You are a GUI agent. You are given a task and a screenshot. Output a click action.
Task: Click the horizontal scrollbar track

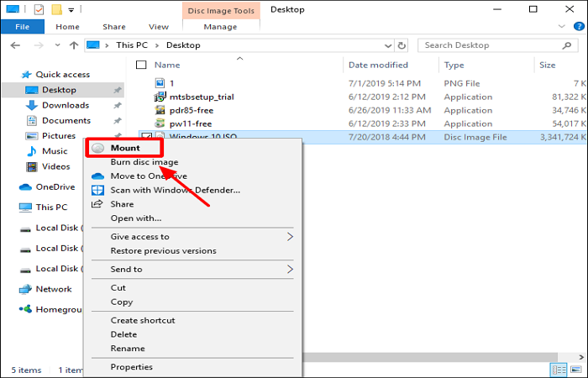click(430, 357)
